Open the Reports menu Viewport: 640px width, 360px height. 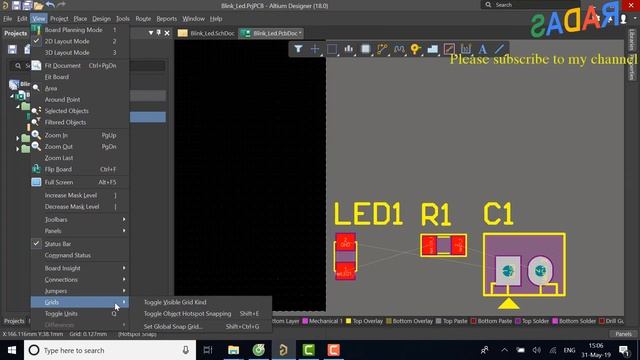click(x=167, y=19)
